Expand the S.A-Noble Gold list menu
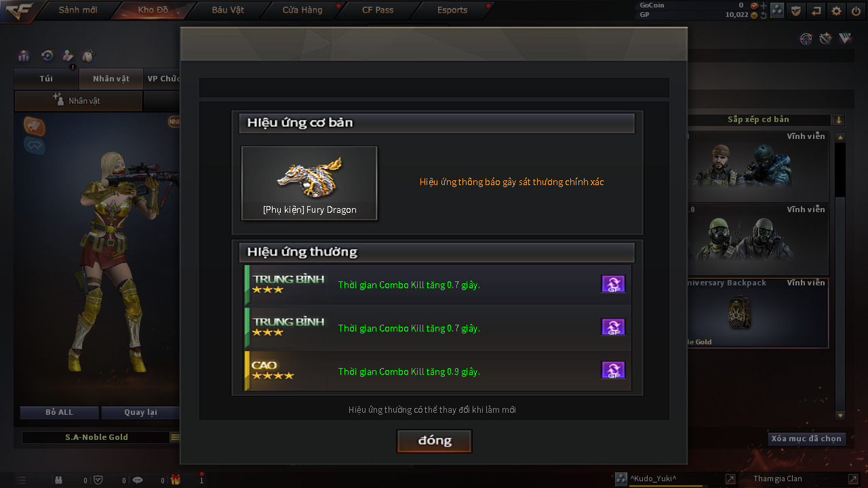 click(175, 437)
